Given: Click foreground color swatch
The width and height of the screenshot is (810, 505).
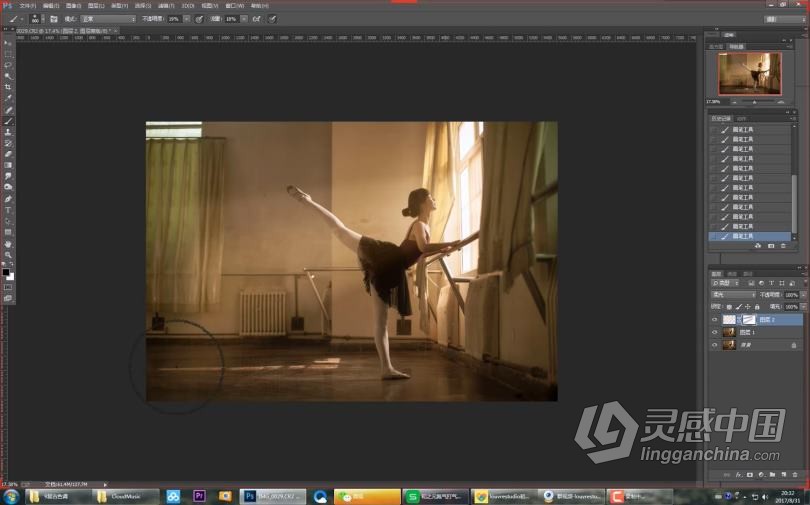Looking at the screenshot, I should pos(6,272).
